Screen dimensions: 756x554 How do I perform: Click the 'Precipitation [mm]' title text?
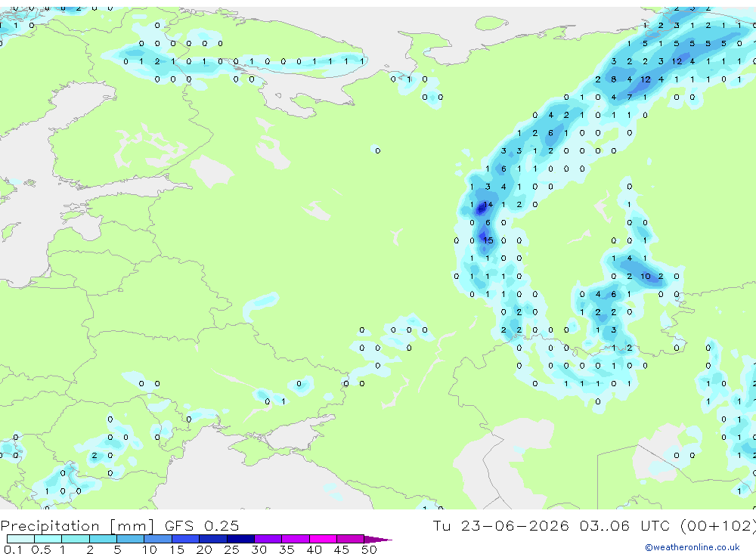77,526
